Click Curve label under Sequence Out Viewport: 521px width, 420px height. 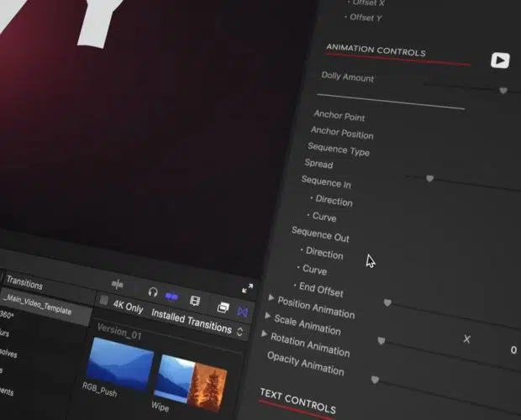pyautogui.click(x=314, y=270)
